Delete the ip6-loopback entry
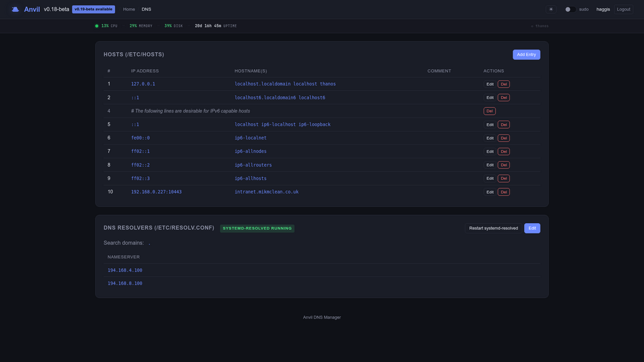The height and width of the screenshot is (362, 644). [504, 124]
